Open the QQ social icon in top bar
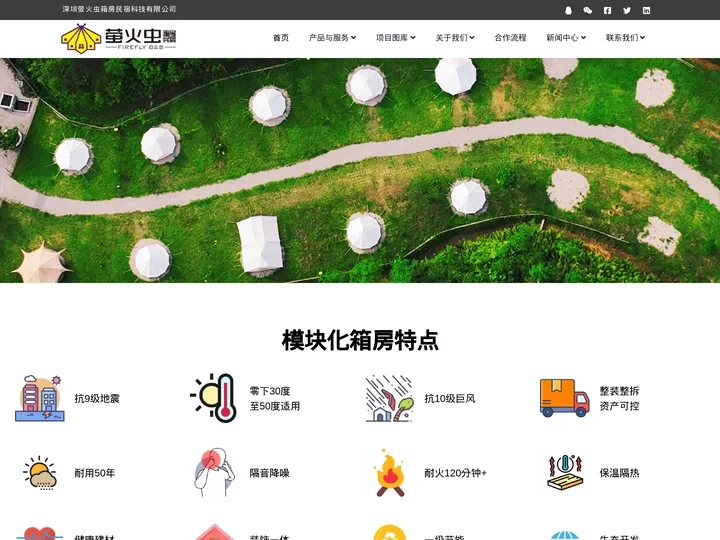Viewport: 720px width, 540px height. point(568,10)
